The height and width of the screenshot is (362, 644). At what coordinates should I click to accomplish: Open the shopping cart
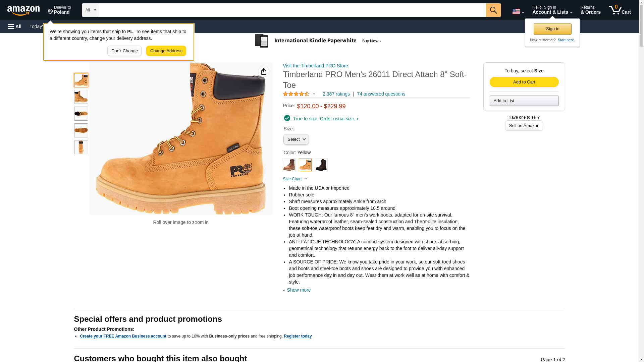coord(620,10)
